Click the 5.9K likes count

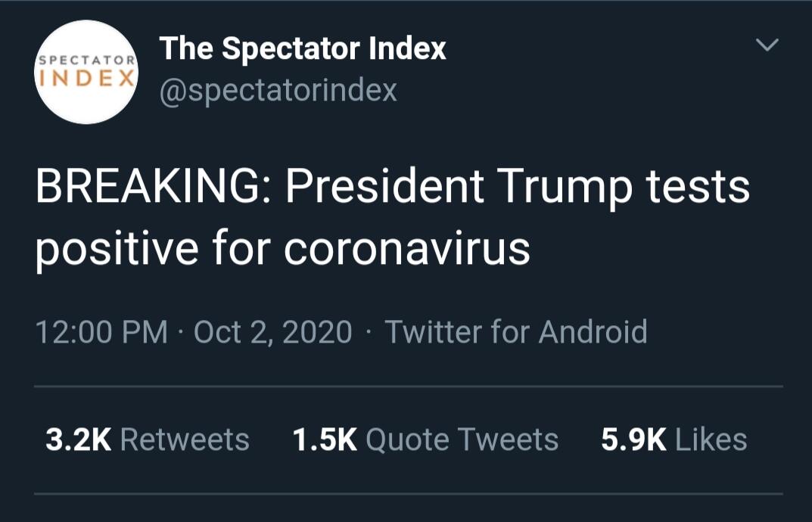pyautogui.click(x=633, y=440)
